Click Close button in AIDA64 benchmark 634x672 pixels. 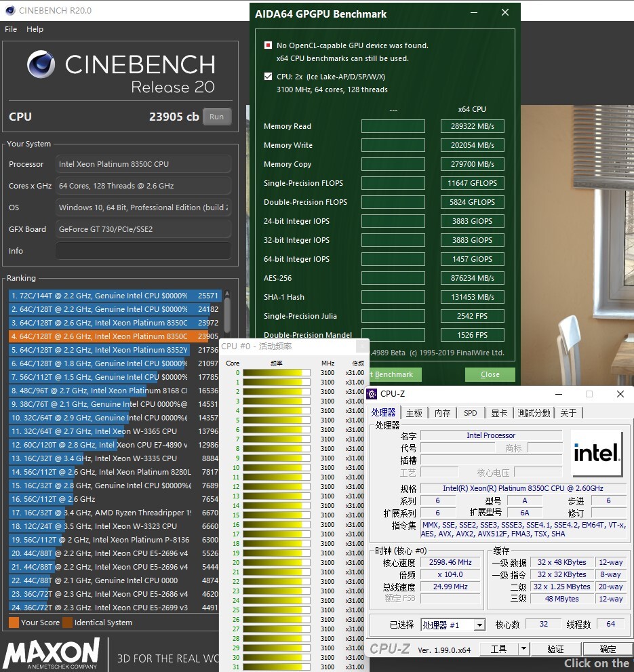(x=490, y=374)
